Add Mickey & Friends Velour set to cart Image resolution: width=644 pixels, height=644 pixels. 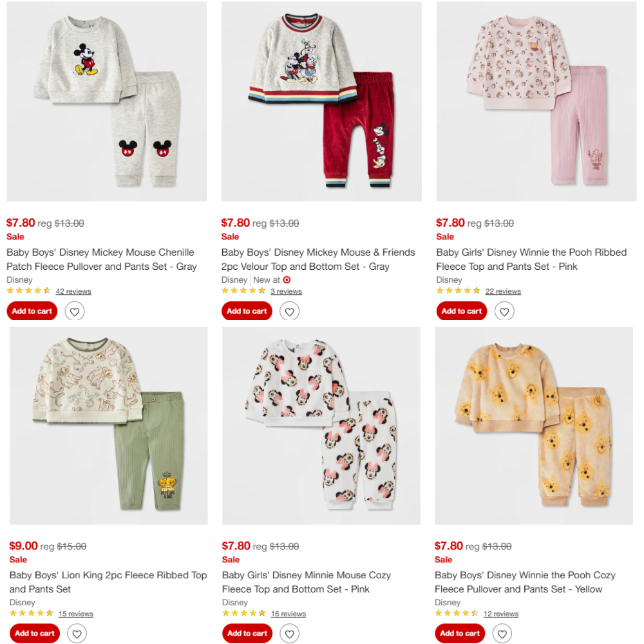pos(247,311)
